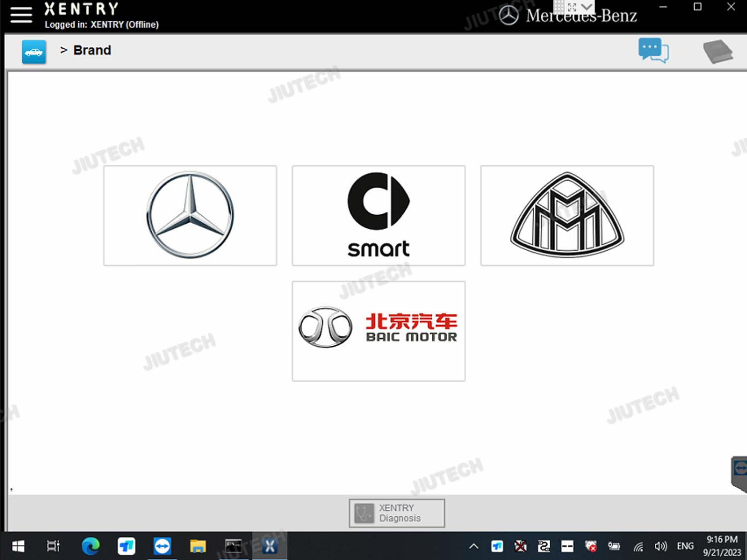The width and height of the screenshot is (747, 560).
Task: Choose the Maybach brand tile
Action: 567,215
